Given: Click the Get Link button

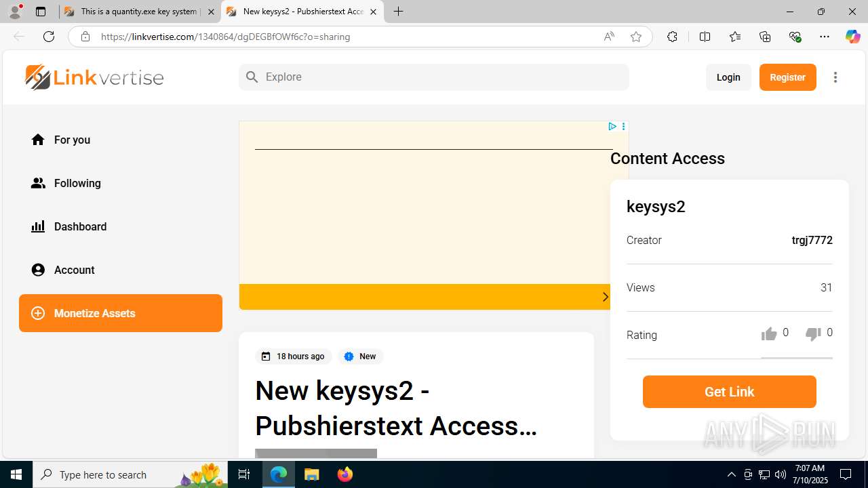Looking at the screenshot, I should tap(730, 392).
